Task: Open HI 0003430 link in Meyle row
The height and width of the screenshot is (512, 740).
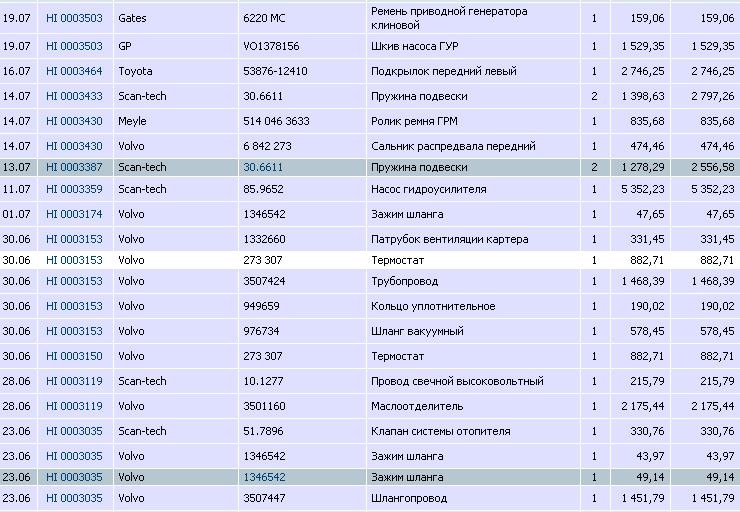Action: [x=74, y=121]
